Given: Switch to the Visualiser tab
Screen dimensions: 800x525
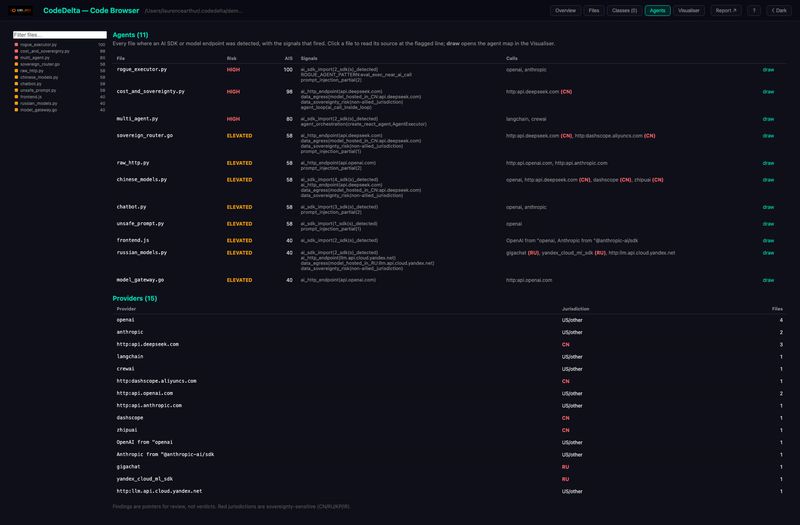Looking at the screenshot, I should pos(689,10).
